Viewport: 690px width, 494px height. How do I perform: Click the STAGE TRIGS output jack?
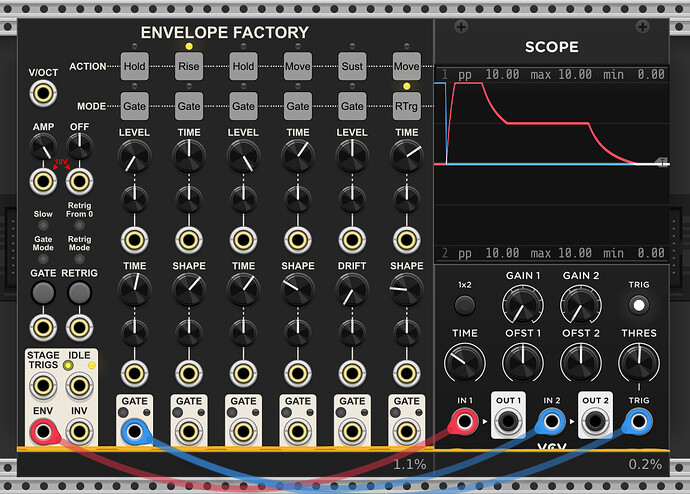43,386
